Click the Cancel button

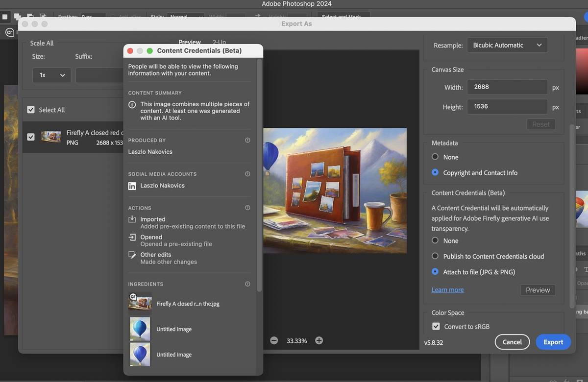[512, 342]
